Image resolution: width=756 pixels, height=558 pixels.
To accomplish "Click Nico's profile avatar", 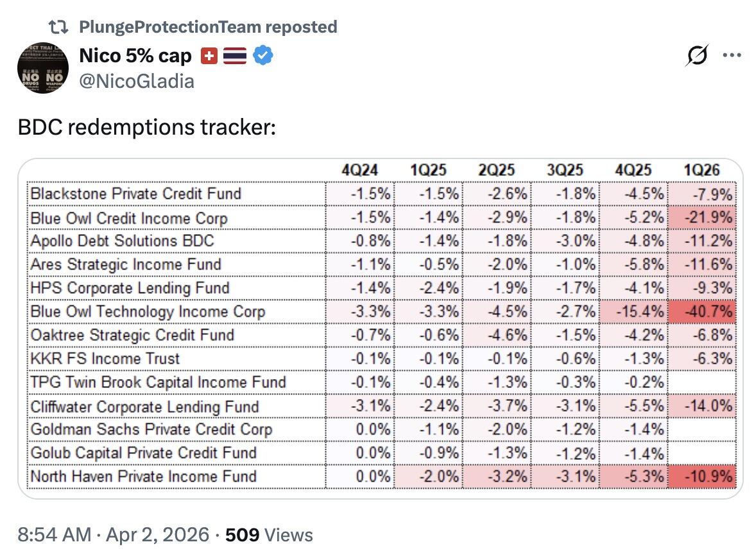I will coord(43,69).
